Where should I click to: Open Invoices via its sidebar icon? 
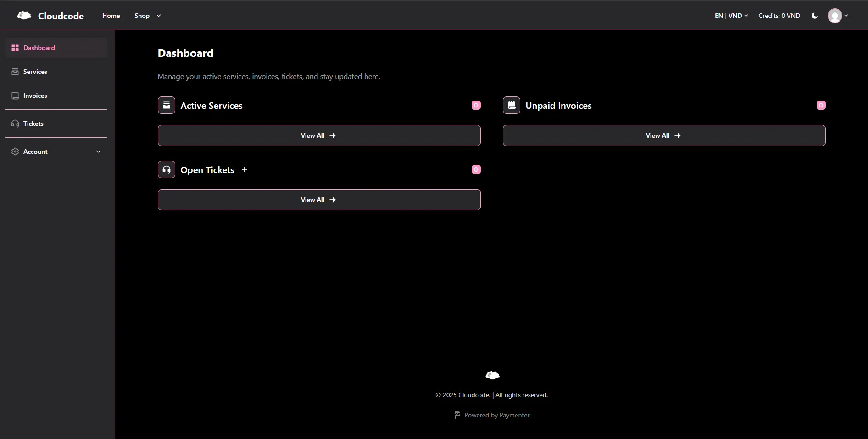point(15,96)
